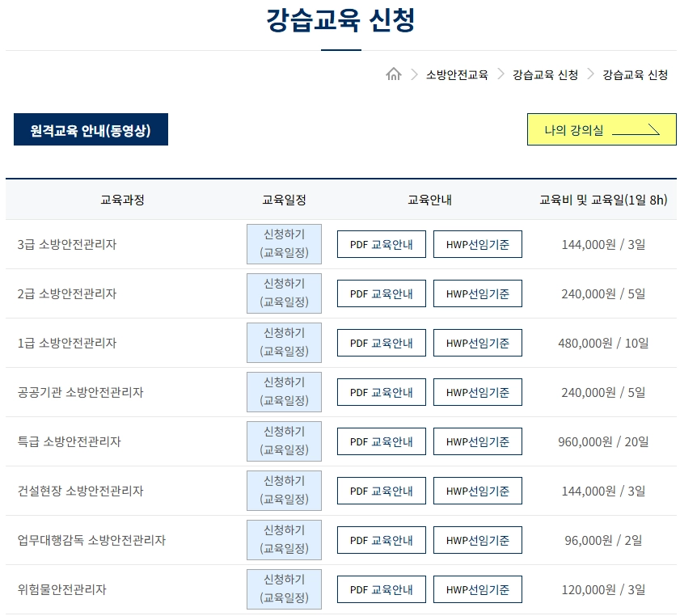The height and width of the screenshot is (616, 680).
Task: Download HWP선임기준 for 위험물안전관리자
Action: coord(478,589)
